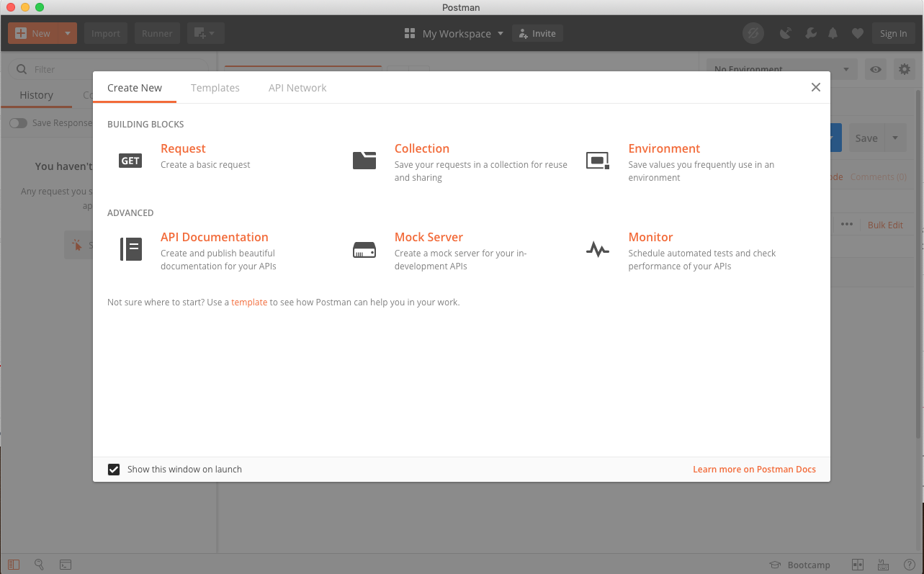The image size is (924, 574).
Task: Click the API Documentation icon
Action: [x=130, y=249]
